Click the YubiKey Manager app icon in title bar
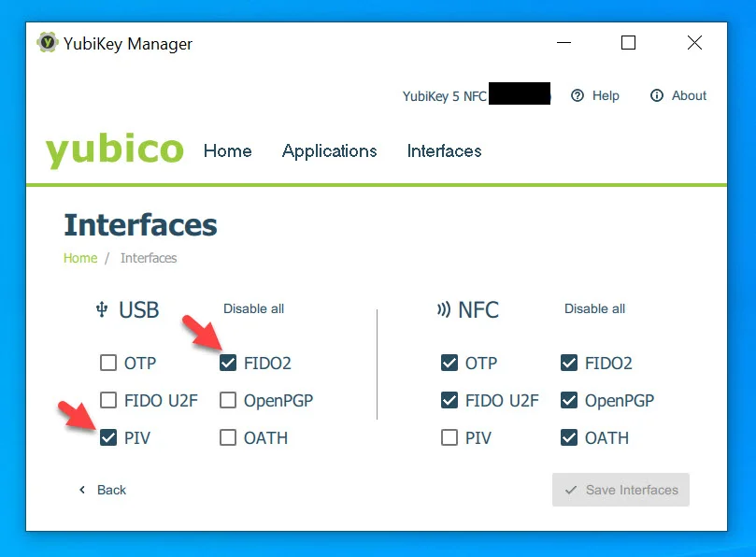756x557 pixels. (48, 42)
